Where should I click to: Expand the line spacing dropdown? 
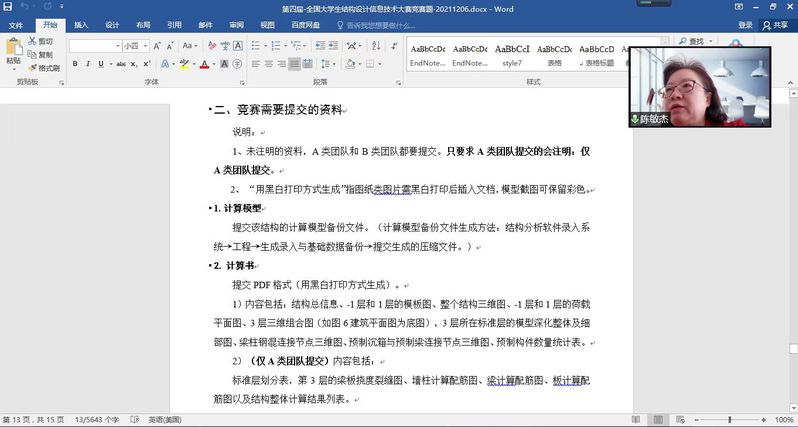(x=333, y=64)
